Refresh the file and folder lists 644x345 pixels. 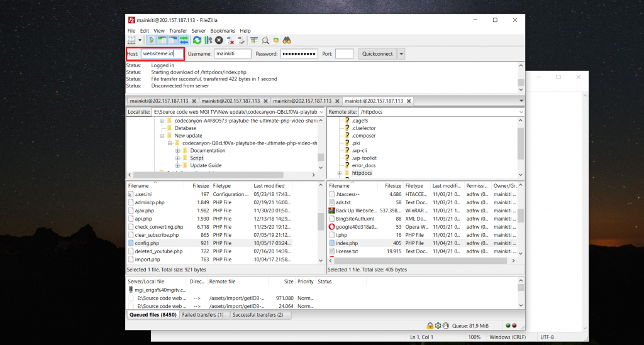[197, 40]
